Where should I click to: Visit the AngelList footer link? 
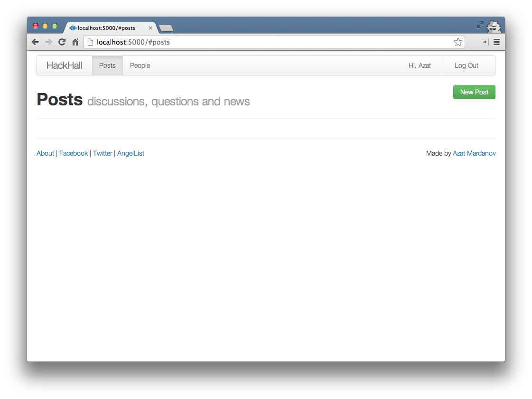click(131, 153)
